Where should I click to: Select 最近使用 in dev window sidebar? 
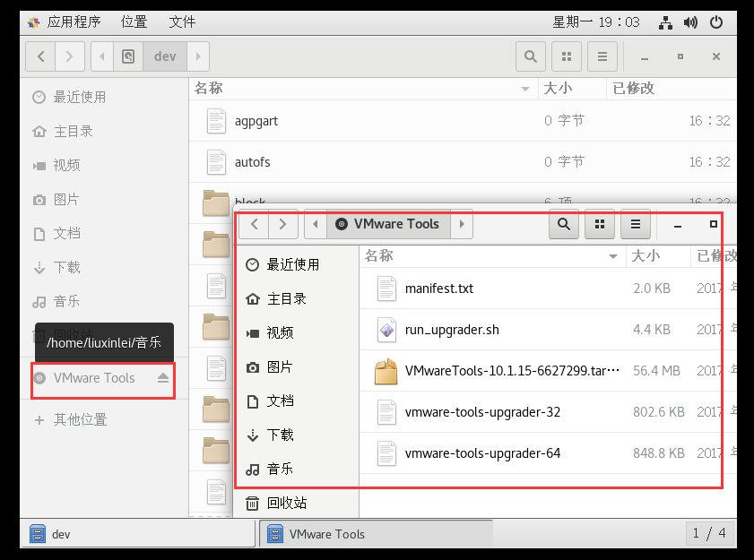click(104, 97)
